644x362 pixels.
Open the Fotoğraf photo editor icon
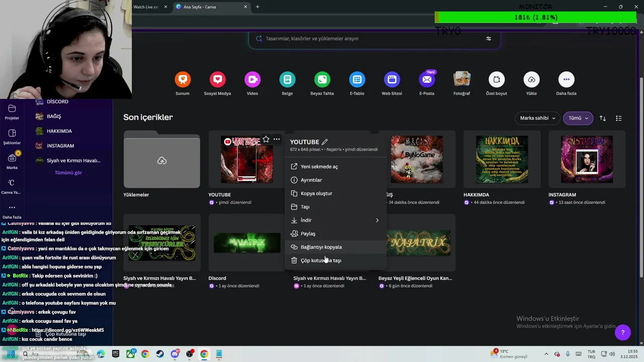(462, 79)
